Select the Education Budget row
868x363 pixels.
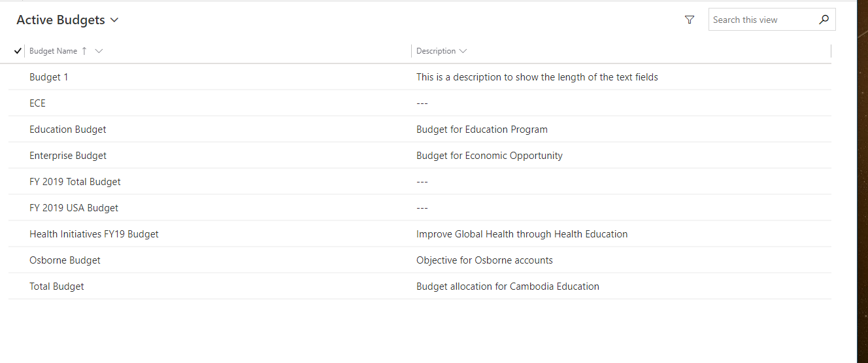[420, 130]
